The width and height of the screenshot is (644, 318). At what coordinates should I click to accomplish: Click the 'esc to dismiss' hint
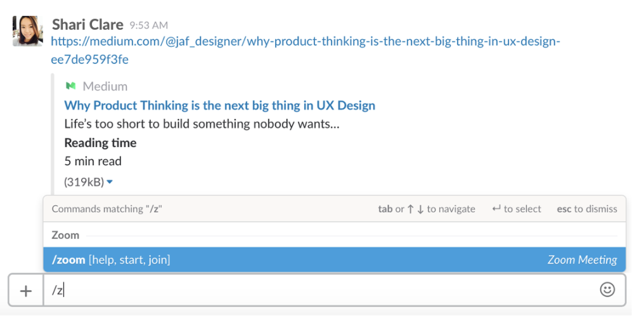click(x=587, y=209)
